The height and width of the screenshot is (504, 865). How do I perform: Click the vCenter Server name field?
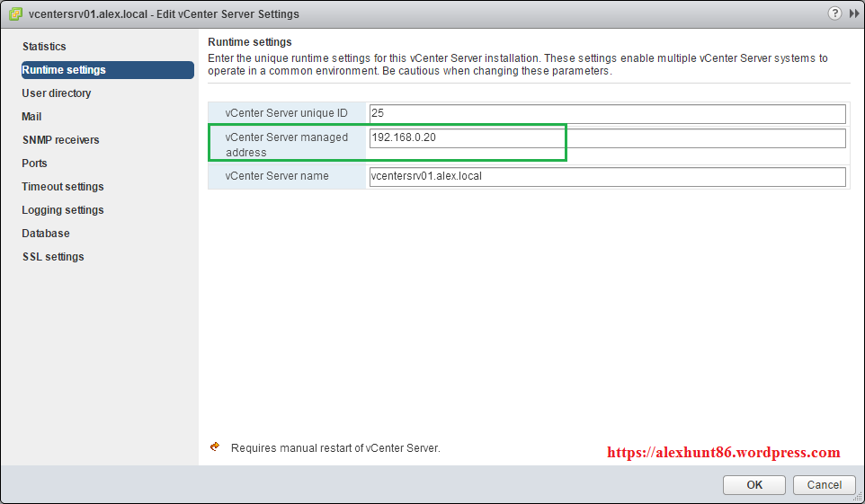coord(607,177)
